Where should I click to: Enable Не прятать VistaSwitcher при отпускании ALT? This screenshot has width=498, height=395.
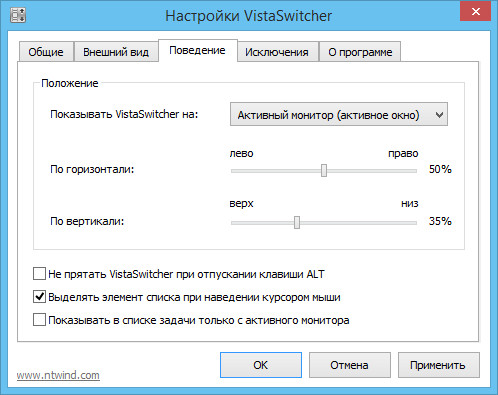[x=39, y=274]
